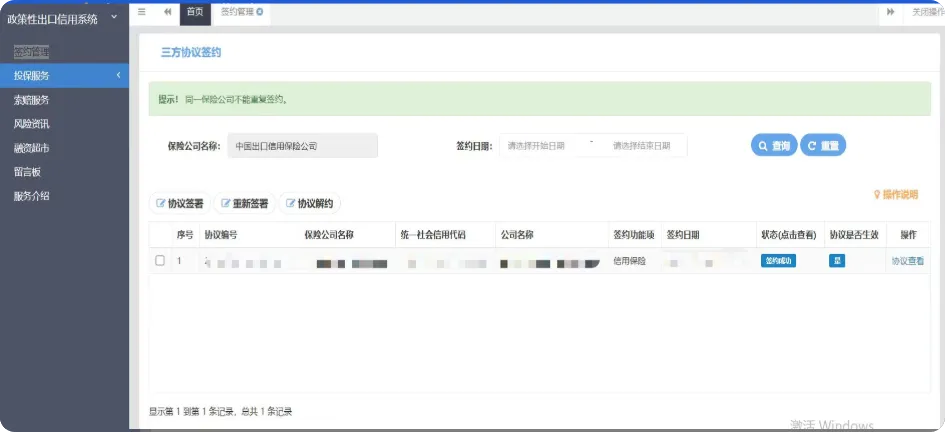Open 索赔服务 in the sidebar
The image size is (945, 432).
pos(32,100)
